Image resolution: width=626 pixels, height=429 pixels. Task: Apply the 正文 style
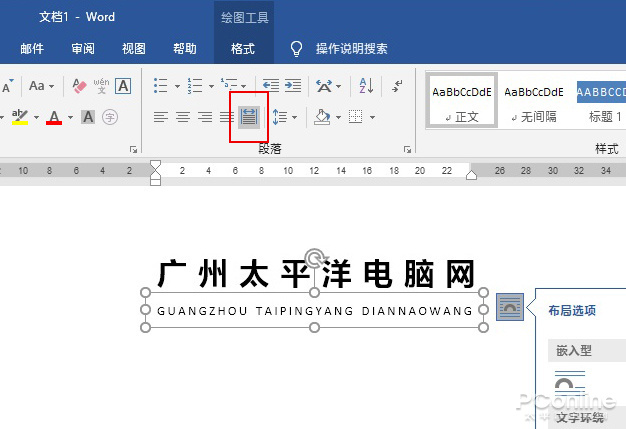[462, 101]
